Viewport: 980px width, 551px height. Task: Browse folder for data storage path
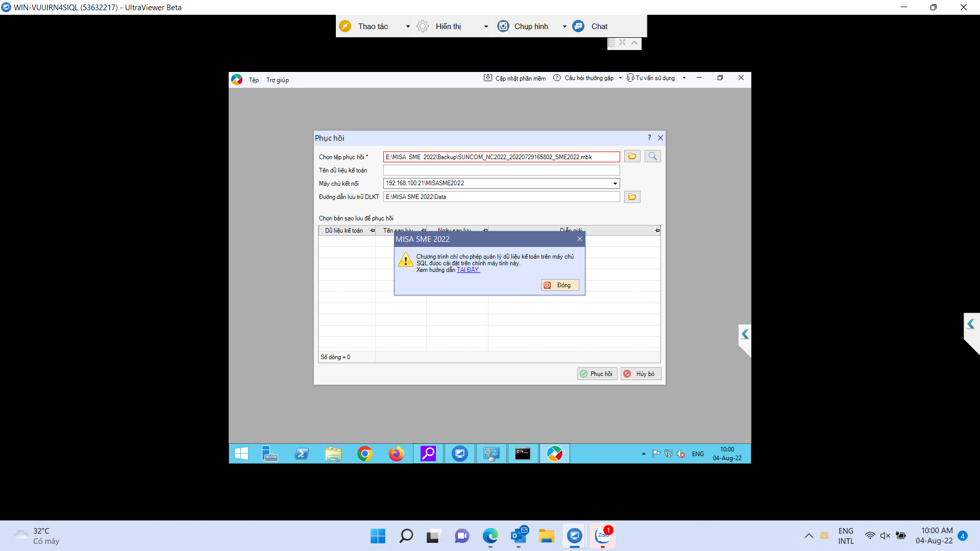click(x=632, y=197)
